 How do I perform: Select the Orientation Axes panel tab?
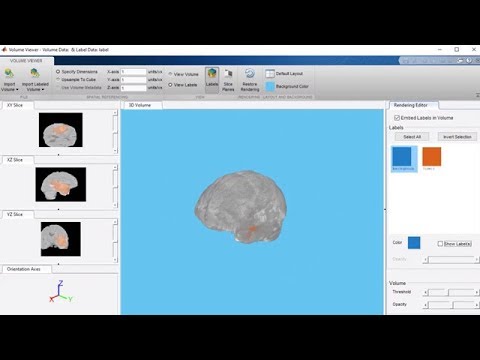tap(24, 269)
